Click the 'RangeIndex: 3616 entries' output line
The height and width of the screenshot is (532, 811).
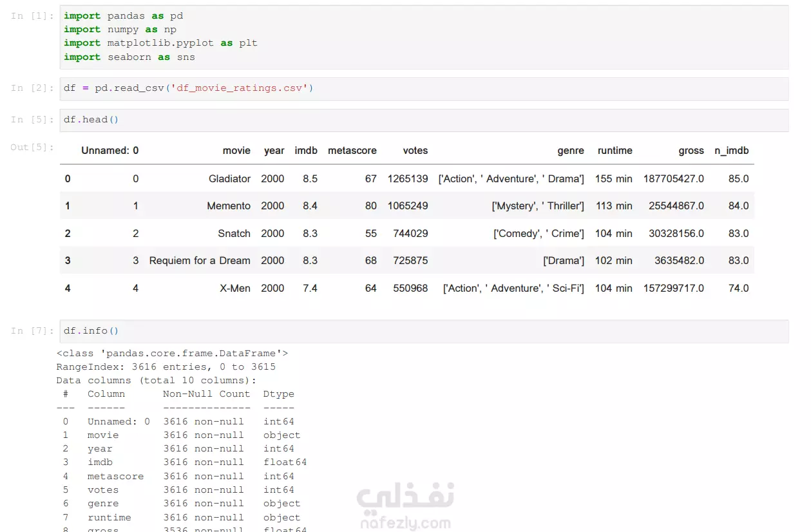166,366
